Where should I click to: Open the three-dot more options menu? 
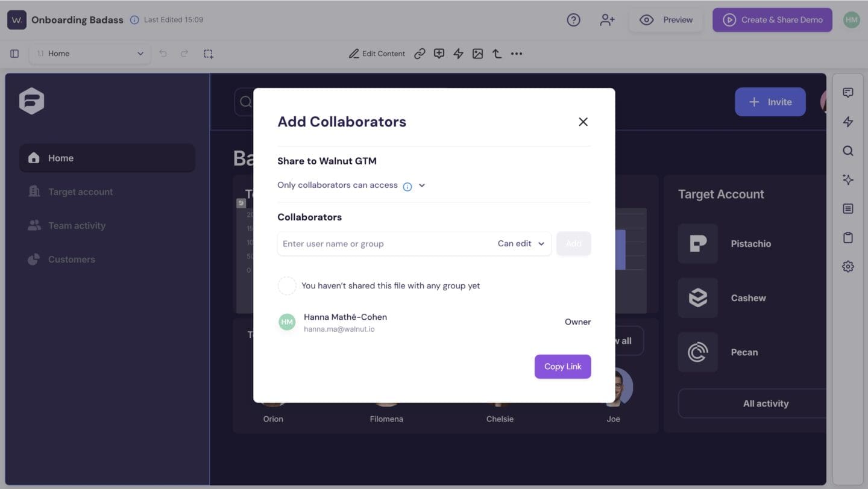[x=517, y=54]
